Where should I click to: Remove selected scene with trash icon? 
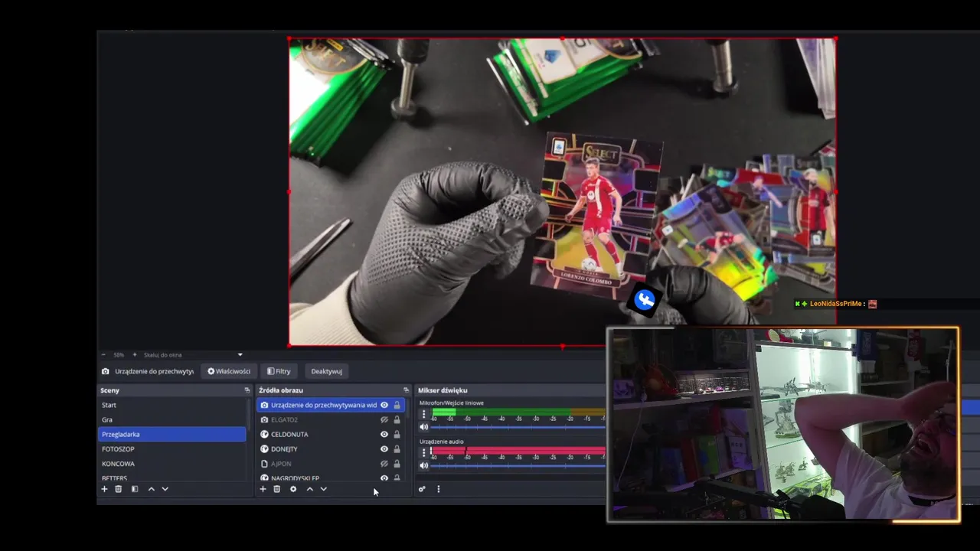[x=119, y=489]
